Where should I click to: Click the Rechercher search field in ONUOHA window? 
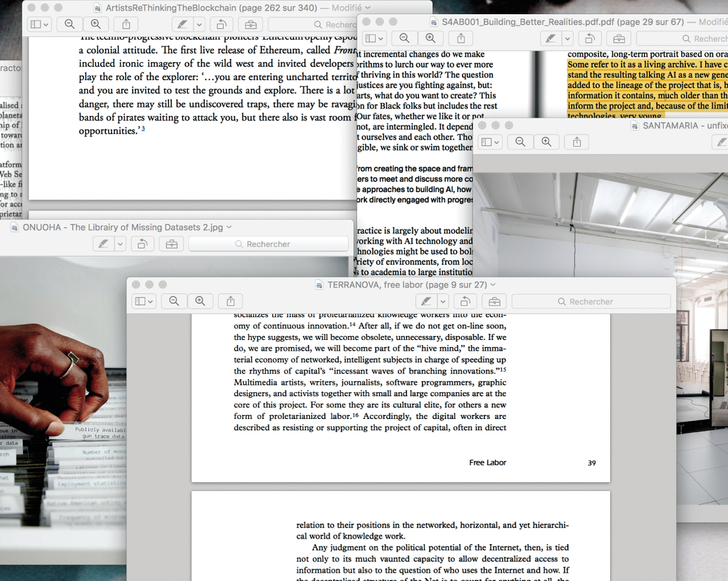click(268, 244)
